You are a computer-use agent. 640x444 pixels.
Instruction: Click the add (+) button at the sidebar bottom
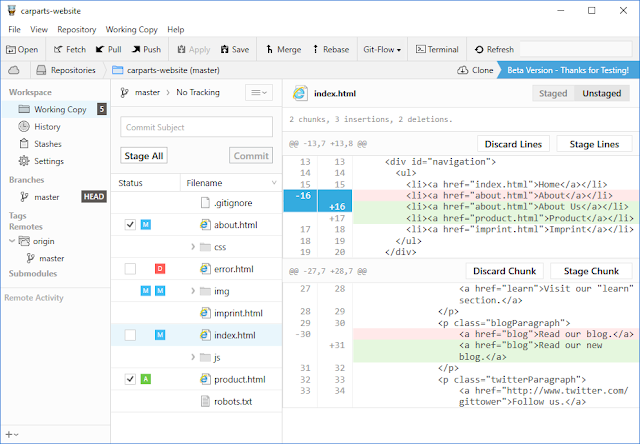tap(11, 435)
